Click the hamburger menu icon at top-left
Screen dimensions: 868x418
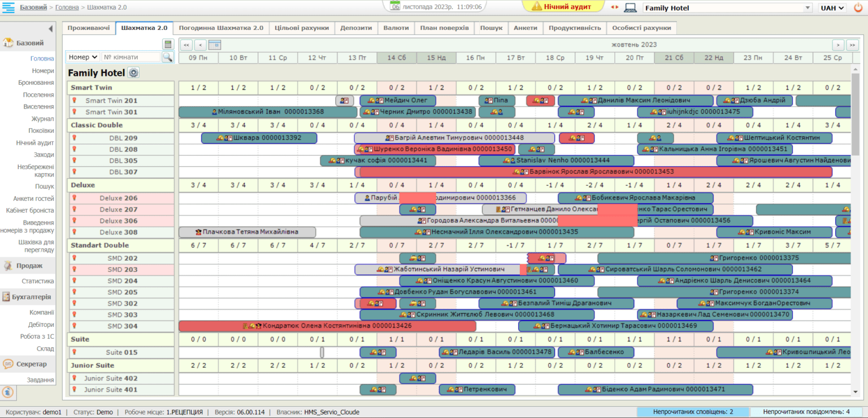coord(8,7)
